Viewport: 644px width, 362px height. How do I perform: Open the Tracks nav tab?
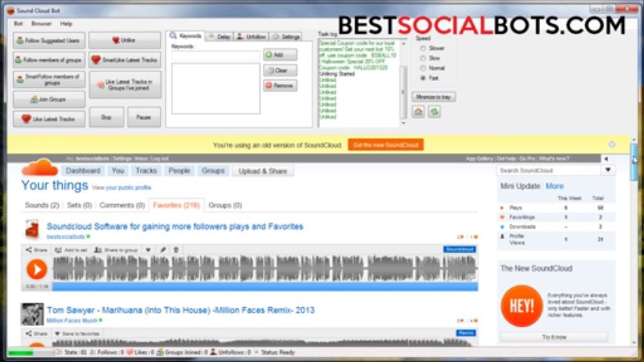[146, 171]
